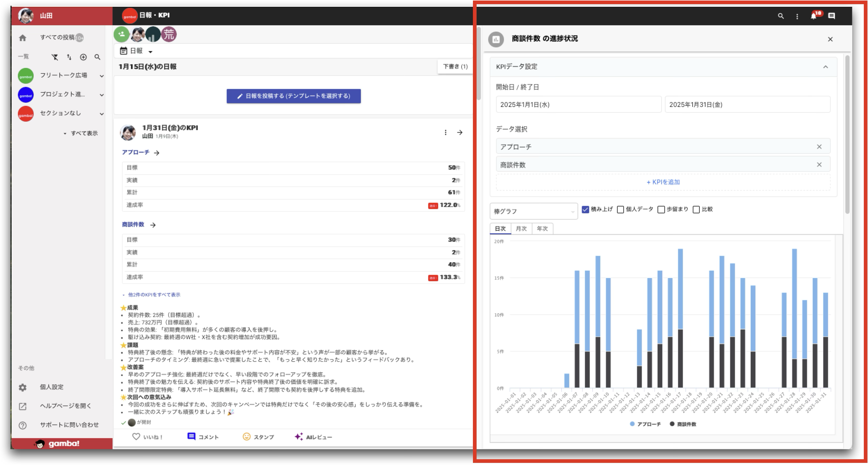
Task: Click the end date field 2025年1月31日
Action: [x=747, y=104]
